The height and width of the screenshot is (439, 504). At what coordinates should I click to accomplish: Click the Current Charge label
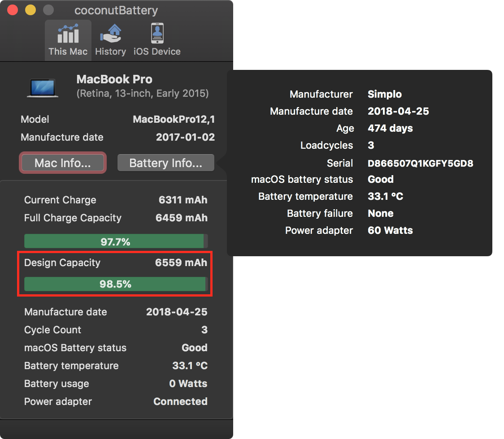pos(60,200)
